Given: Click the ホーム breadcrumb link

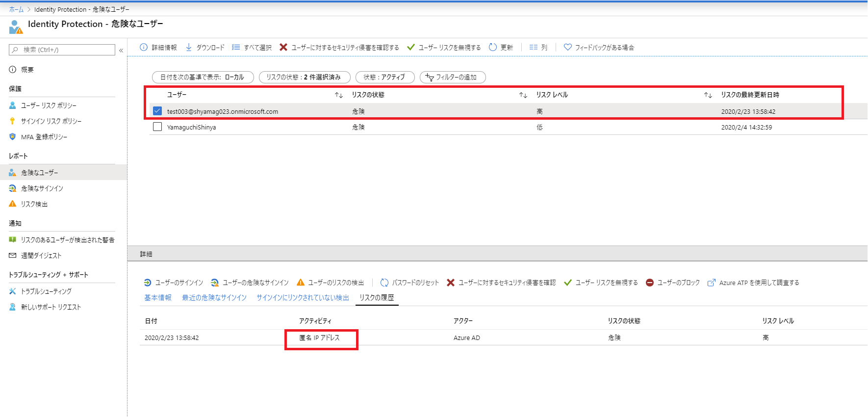Looking at the screenshot, I should click(16, 9).
